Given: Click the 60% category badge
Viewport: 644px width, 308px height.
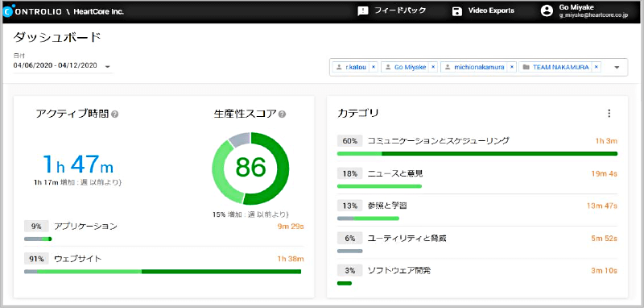Looking at the screenshot, I should coord(350,140).
